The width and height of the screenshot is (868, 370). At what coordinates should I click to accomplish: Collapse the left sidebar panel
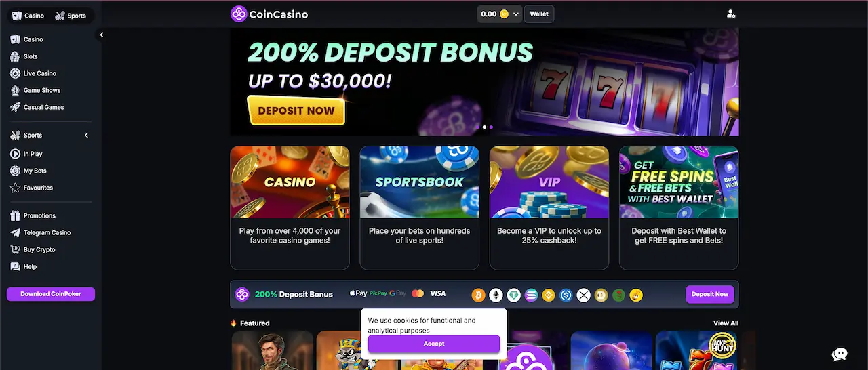[101, 35]
